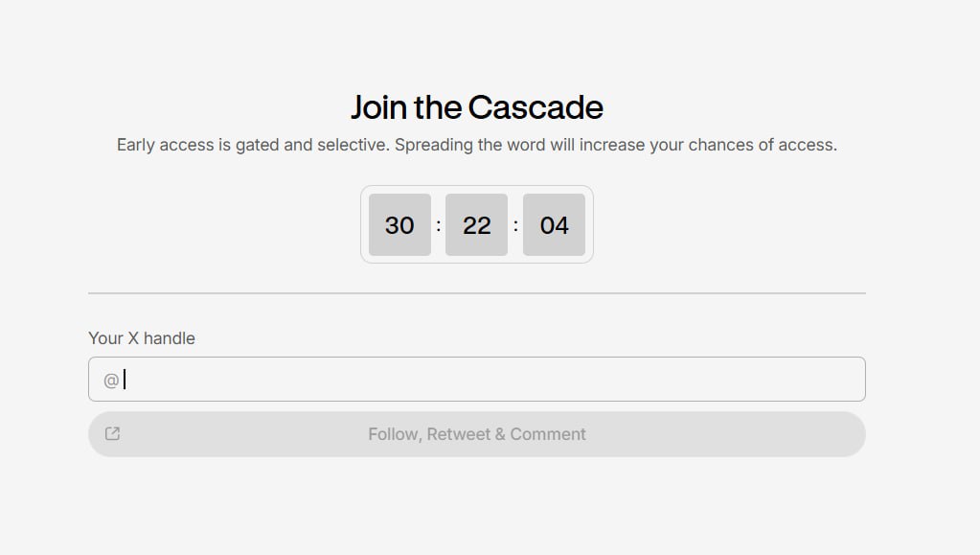Click the @ symbol in the handle field
Image resolution: width=980 pixels, height=555 pixels.
(x=111, y=381)
